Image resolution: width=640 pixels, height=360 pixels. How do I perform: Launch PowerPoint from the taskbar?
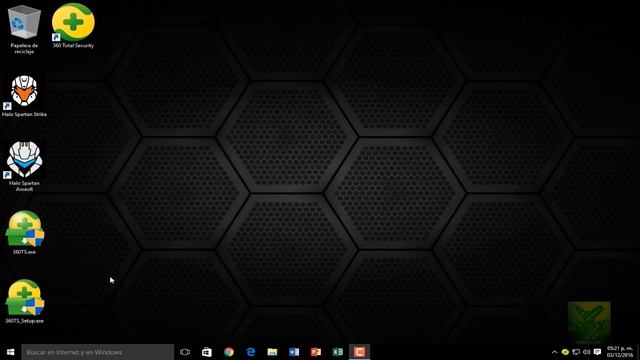coord(316,352)
